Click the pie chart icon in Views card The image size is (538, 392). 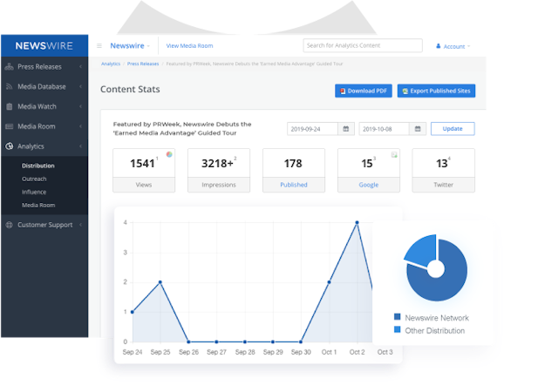[x=169, y=154]
